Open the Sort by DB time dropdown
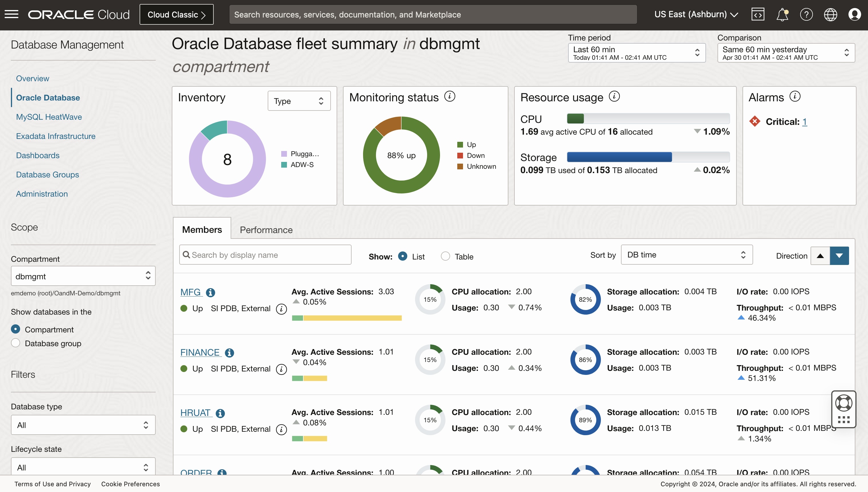This screenshot has width=868, height=492. (x=686, y=255)
